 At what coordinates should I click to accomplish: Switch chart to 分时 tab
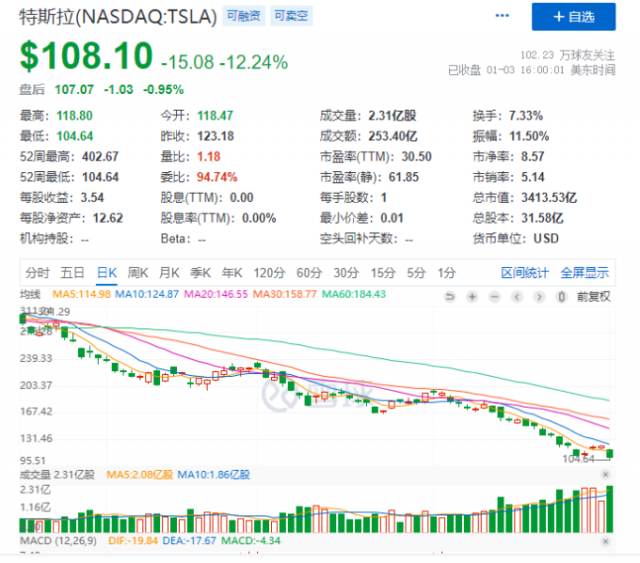coord(37,272)
